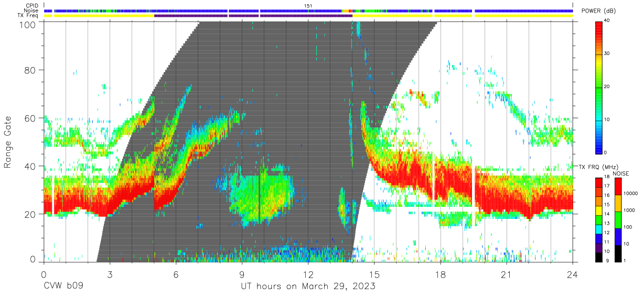This screenshot has height=297, width=644.
Task: Click the "CPID" row label
Action: click(x=31, y=6)
